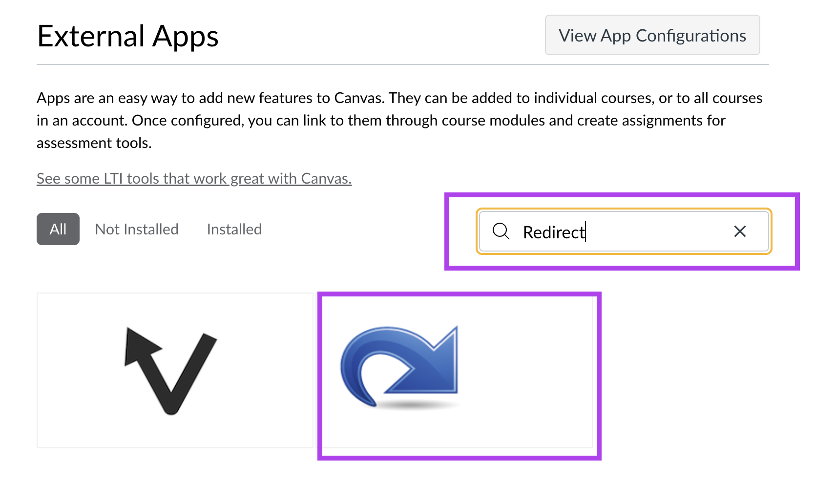
Task: Click the magnifying glass search icon
Action: 501,231
